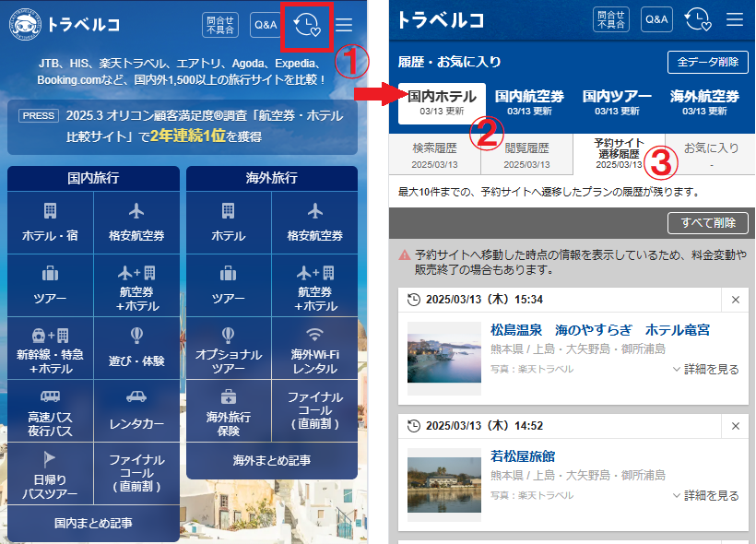Switch to 検索履歴 tab
This screenshot has width=756, height=544.
[435, 154]
